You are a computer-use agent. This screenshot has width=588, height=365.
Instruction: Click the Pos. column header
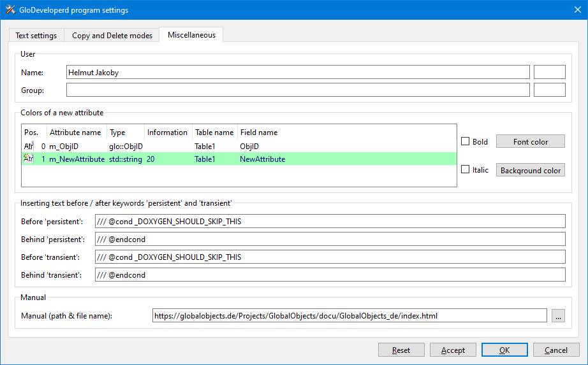(x=34, y=132)
